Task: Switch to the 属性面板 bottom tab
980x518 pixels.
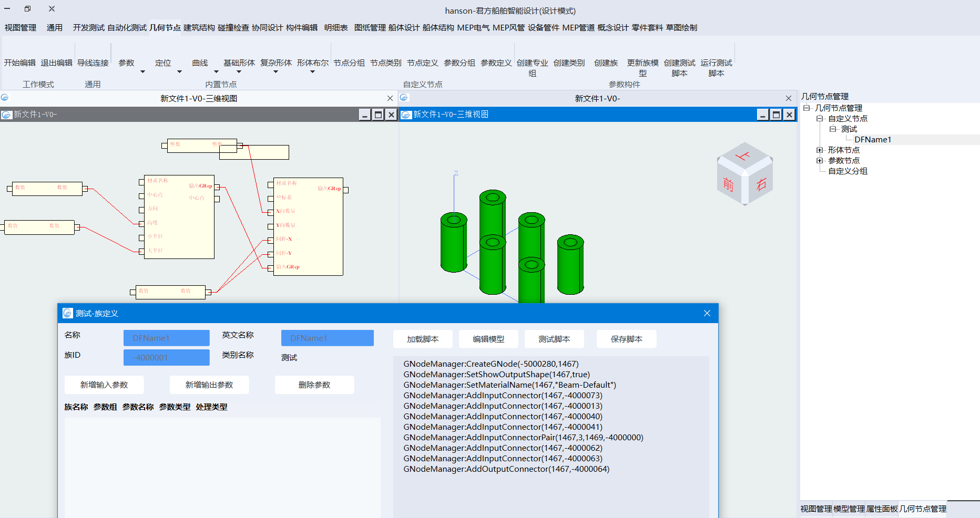Action: (882, 509)
